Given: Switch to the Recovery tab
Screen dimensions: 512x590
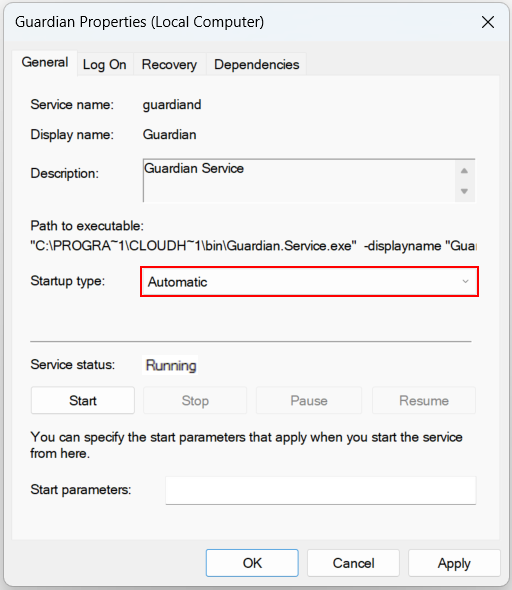Looking at the screenshot, I should tap(169, 65).
